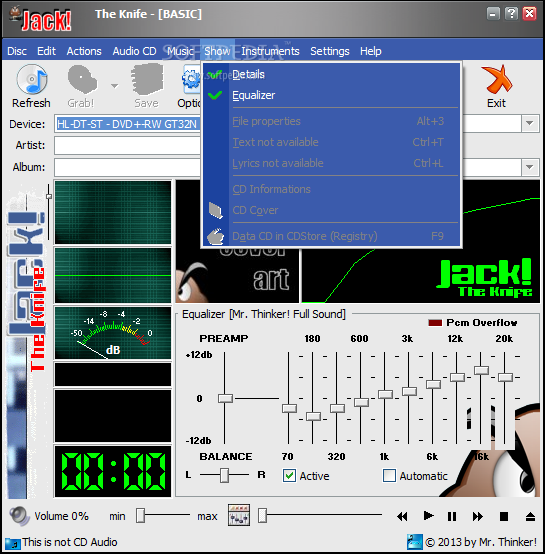Click the 00:00 time display

pos(113,471)
